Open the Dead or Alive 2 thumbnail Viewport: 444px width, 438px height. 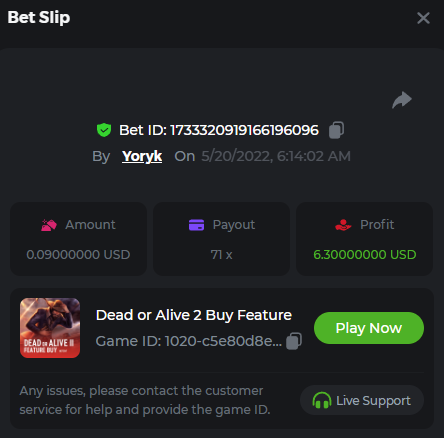pos(50,328)
